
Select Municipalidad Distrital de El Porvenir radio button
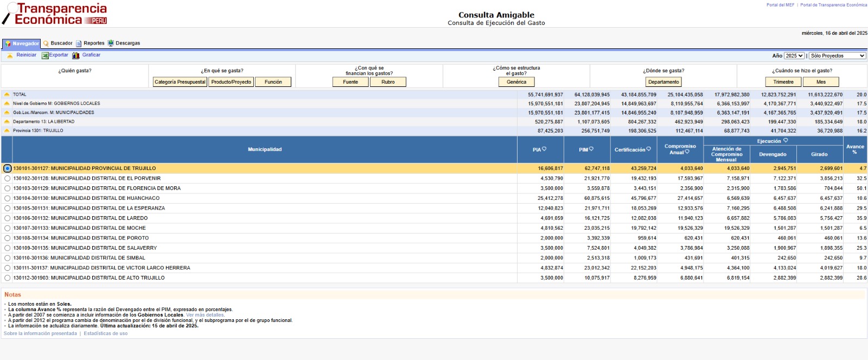click(x=7, y=179)
